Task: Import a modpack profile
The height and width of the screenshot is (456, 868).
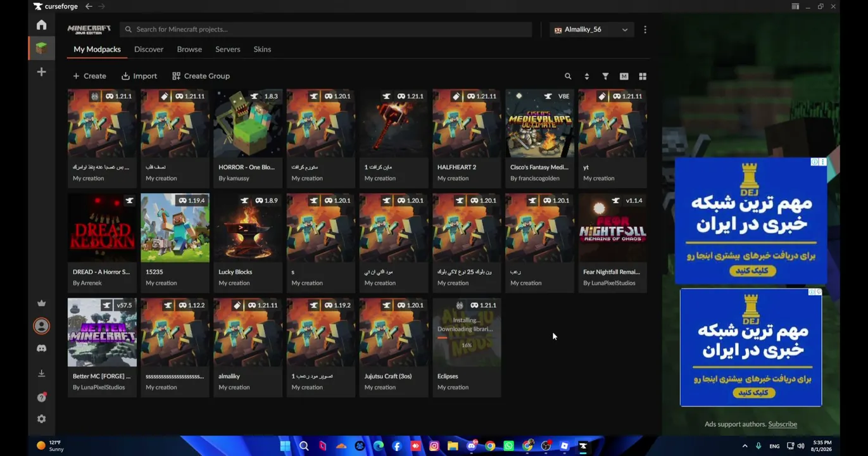Action: tap(139, 76)
